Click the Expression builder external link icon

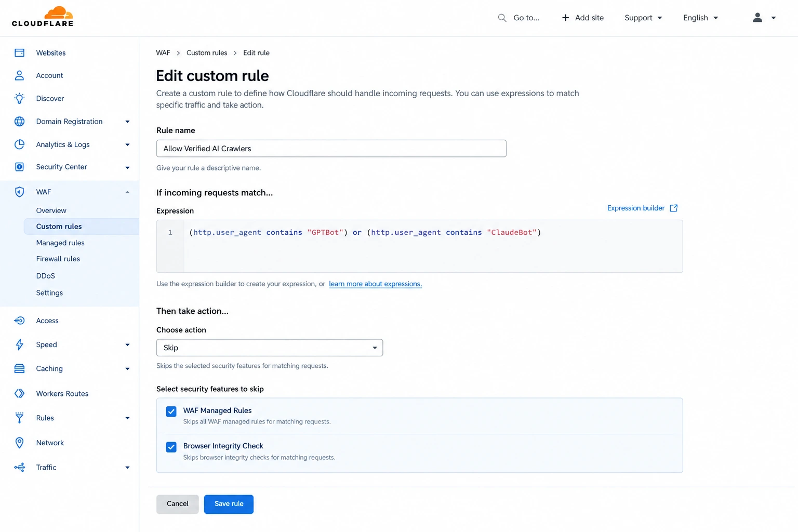point(674,208)
